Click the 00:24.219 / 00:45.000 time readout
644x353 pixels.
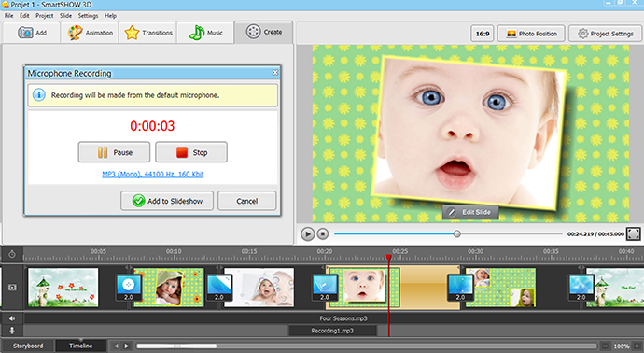click(x=595, y=233)
